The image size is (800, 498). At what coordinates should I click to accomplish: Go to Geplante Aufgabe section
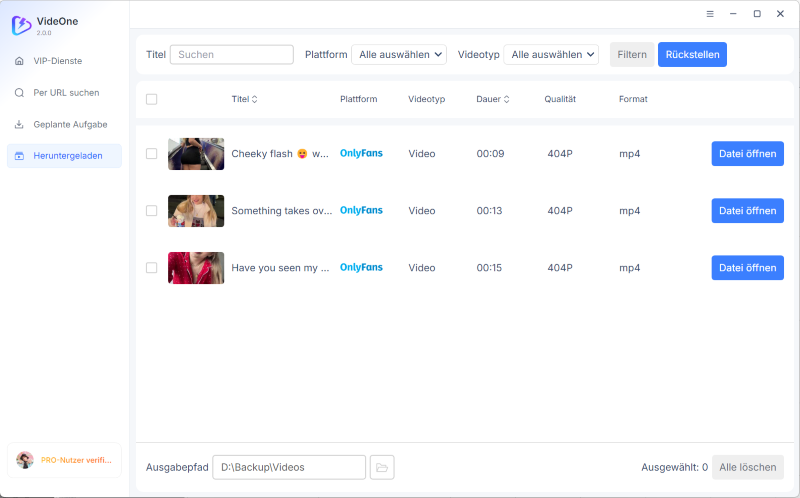point(64,124)
